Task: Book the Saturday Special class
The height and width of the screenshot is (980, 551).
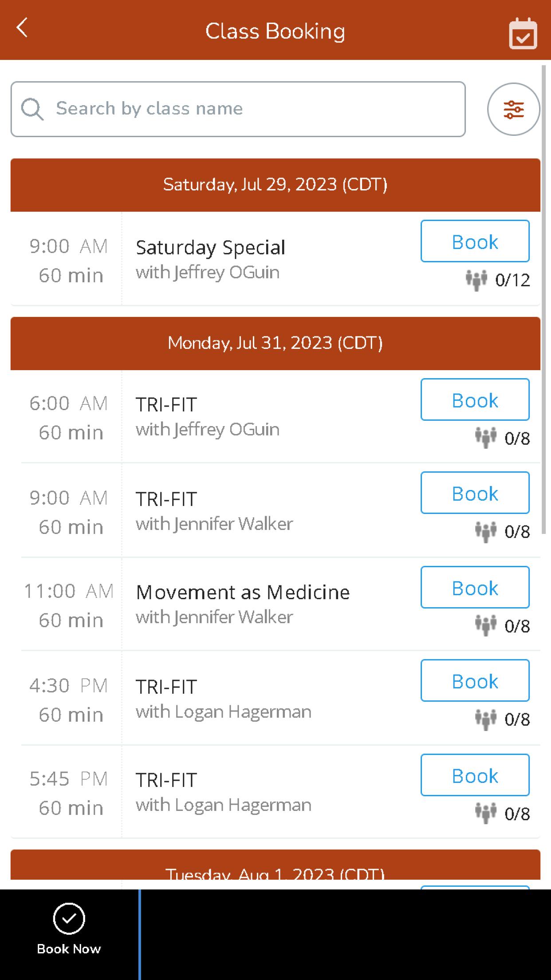Action: [x=475, y=241]
